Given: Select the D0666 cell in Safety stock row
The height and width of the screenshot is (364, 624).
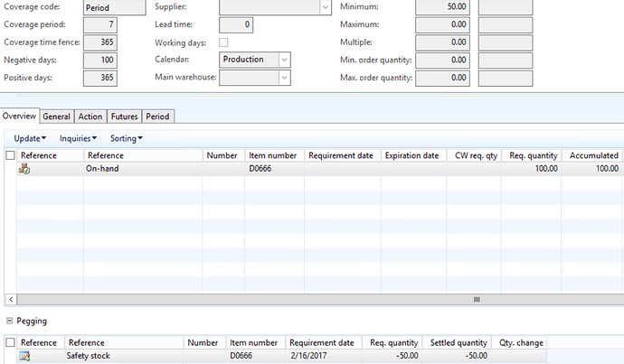Looking at the screenshot, I should [255, 356].
